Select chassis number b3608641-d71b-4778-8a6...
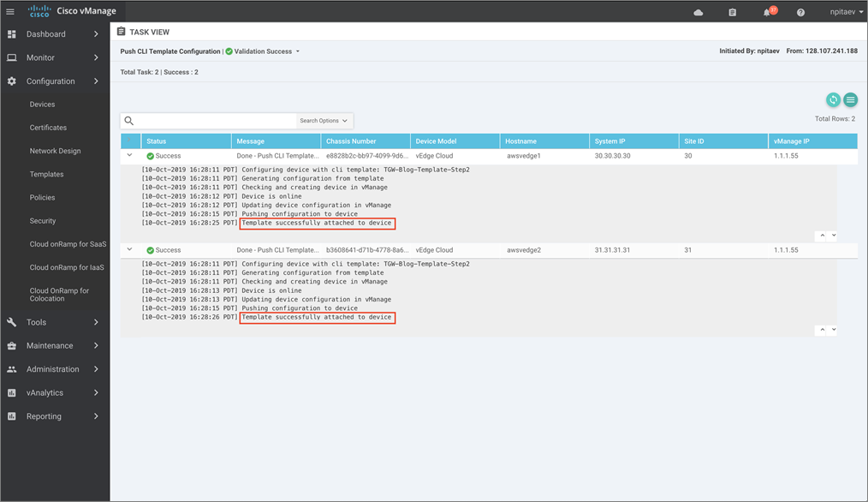This screenshot has height=502, width=868. tap(367, 250)
